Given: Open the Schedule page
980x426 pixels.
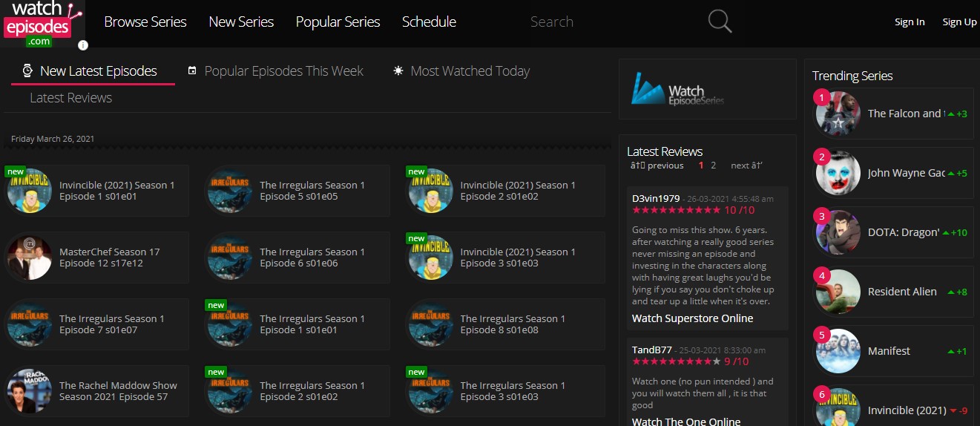Looking at the screenshot, I should click(x=429, y=22).
